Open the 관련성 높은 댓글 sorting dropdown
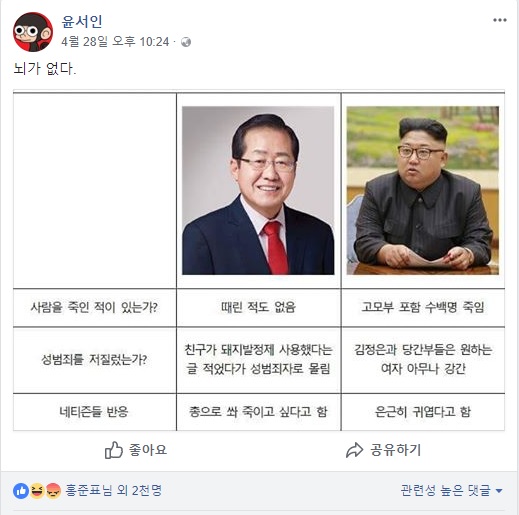The height and width of the screenshot is (515, 519). click(x=451, y=490)
